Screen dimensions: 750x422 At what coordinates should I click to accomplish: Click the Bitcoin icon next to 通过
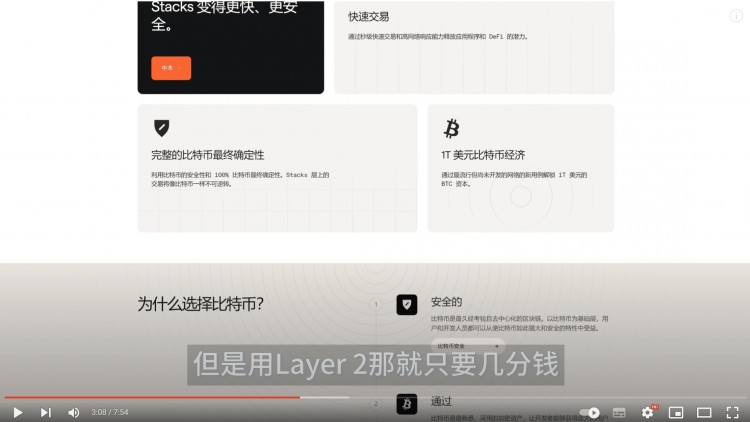pyautogui.click(x=407, y=404)
